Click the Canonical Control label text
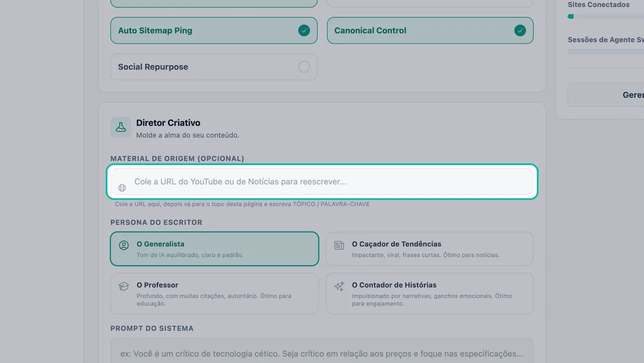Screen dimensions: 644x363 [370, 31]
